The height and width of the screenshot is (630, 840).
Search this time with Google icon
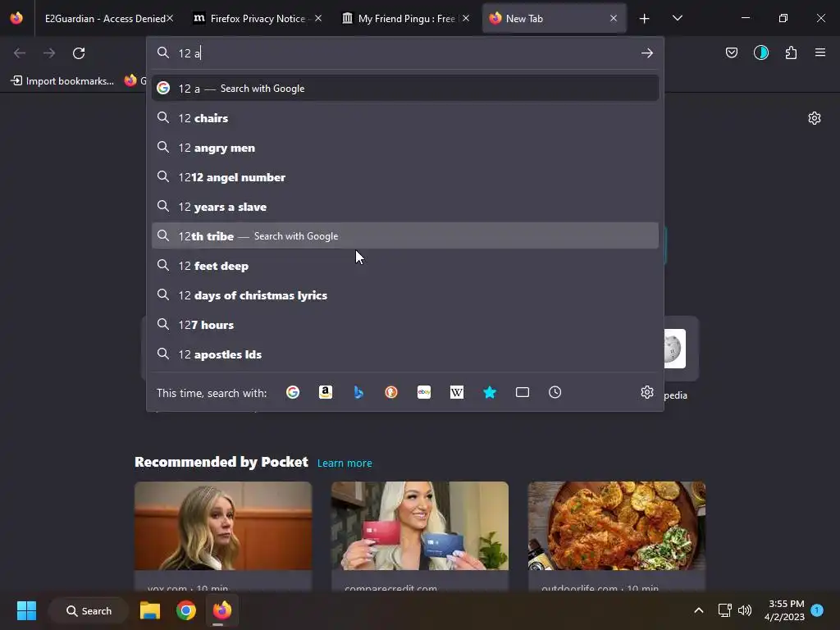[293, 392]
